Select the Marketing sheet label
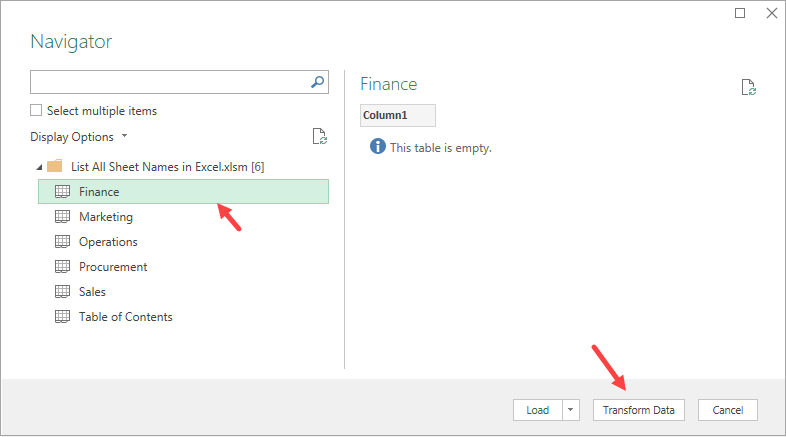786x437 pixels. 106,217
